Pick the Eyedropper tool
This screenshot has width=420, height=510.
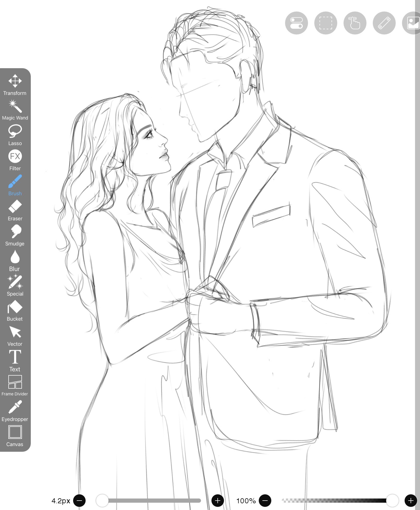pyautogui.click(x=15, y=411)
